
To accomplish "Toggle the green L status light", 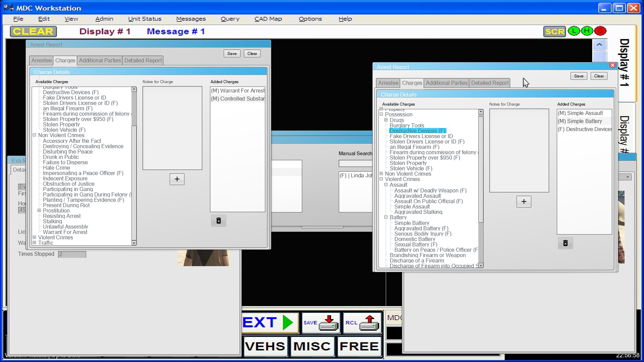I will tap(574, 31).
